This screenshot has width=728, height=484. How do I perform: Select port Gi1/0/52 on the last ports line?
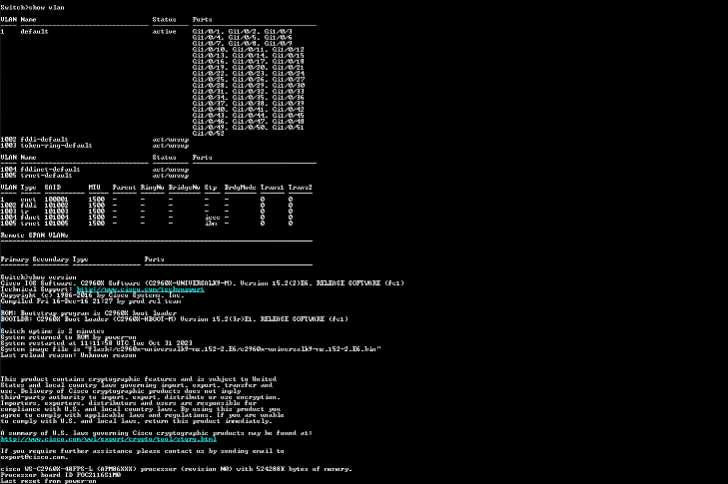(x=208, y=133)
